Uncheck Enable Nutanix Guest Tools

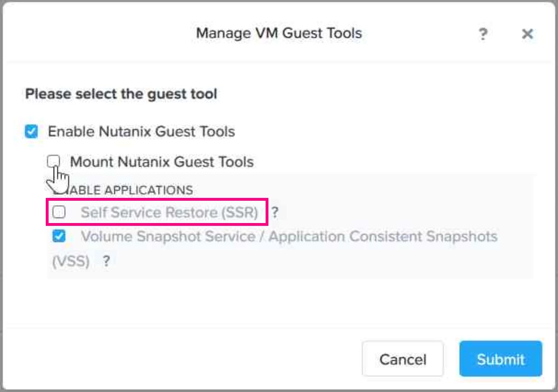(x=31, y=132)
